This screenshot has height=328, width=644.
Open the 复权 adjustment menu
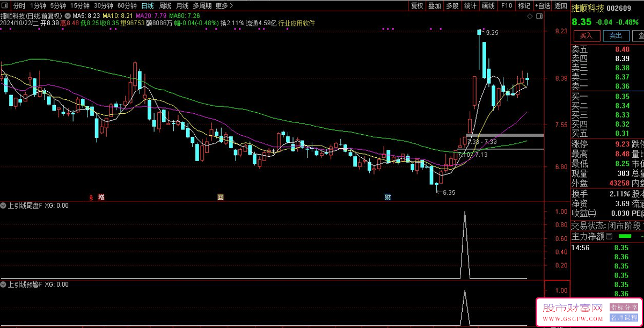pos(417,6)
